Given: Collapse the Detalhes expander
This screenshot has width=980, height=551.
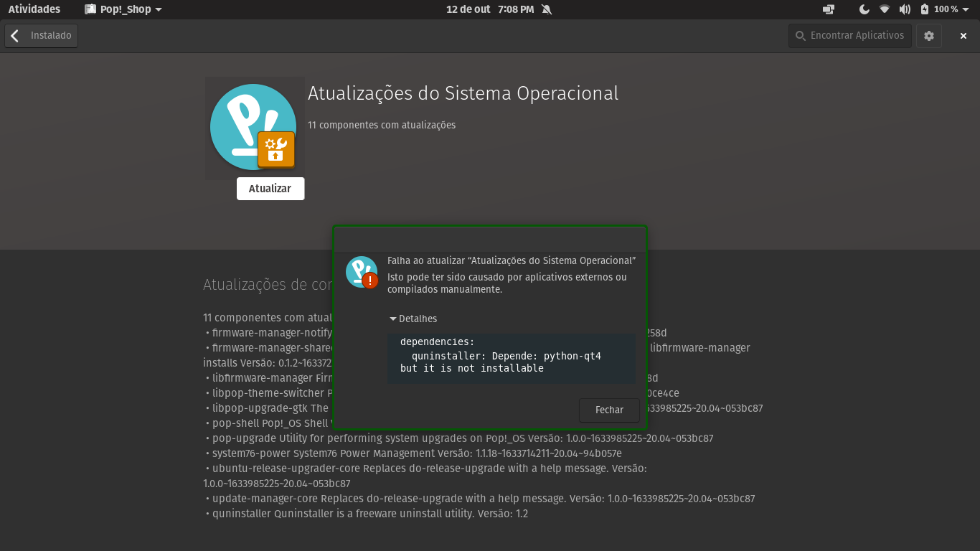Looking at the screenshot, I should point(413,319).
